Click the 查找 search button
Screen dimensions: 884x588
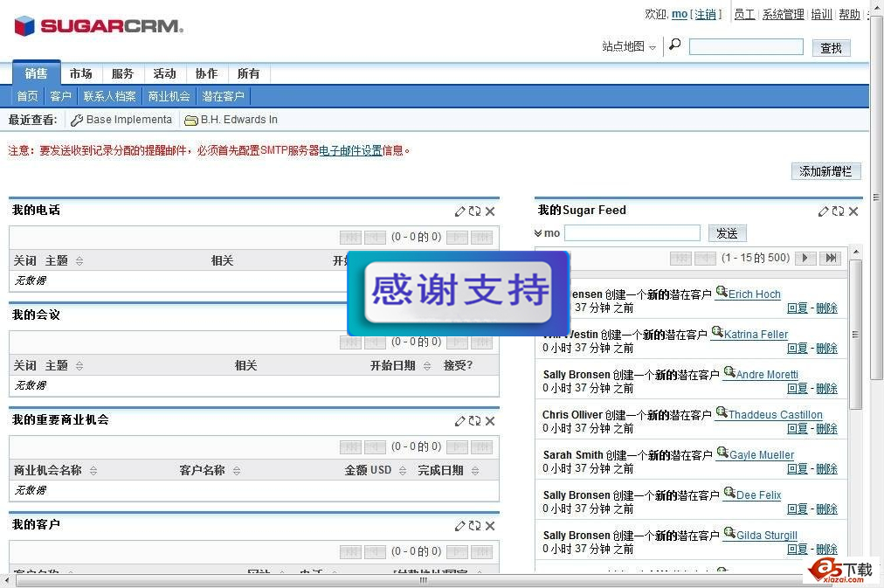[831, 48]
